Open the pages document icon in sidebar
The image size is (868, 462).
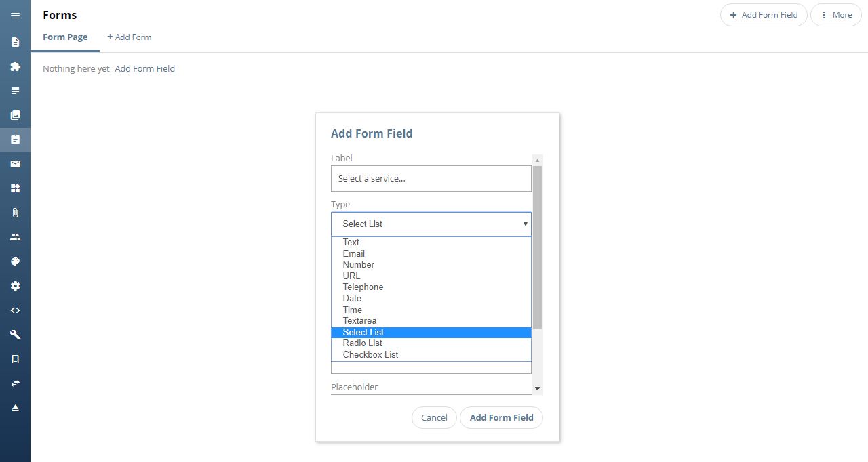click(x=15, y=42)
